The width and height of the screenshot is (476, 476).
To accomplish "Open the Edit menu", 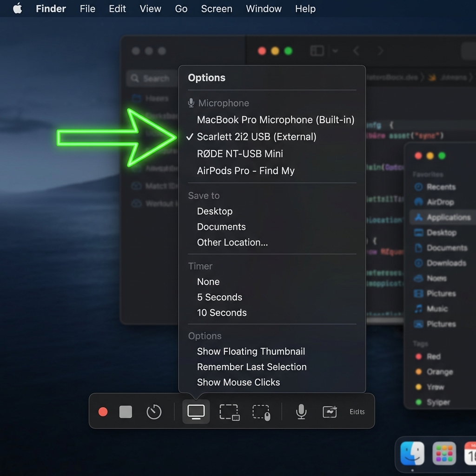I will click(117, 8).
